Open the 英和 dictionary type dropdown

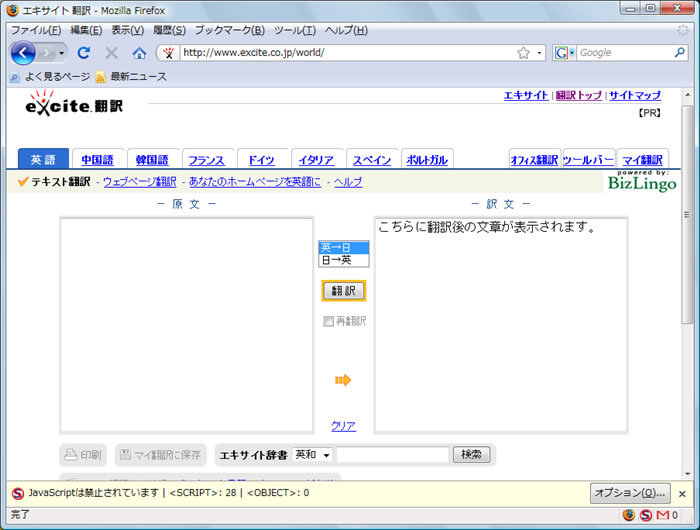[312, 455]
